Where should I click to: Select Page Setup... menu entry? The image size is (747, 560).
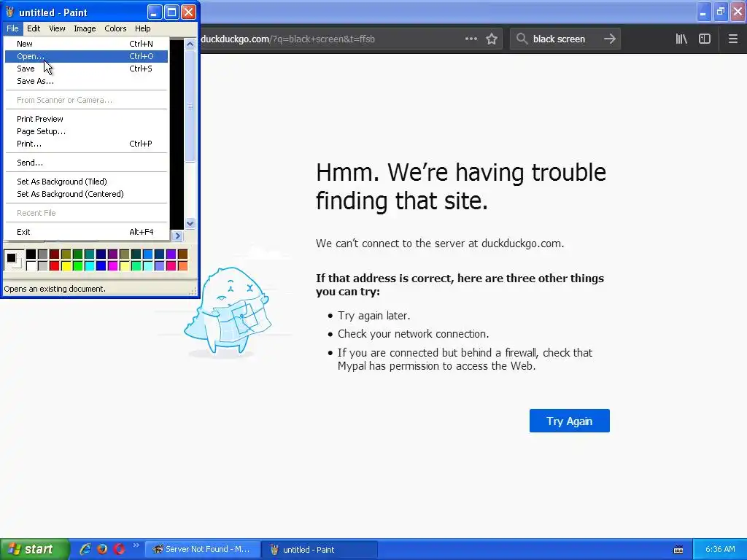point(86,131)
